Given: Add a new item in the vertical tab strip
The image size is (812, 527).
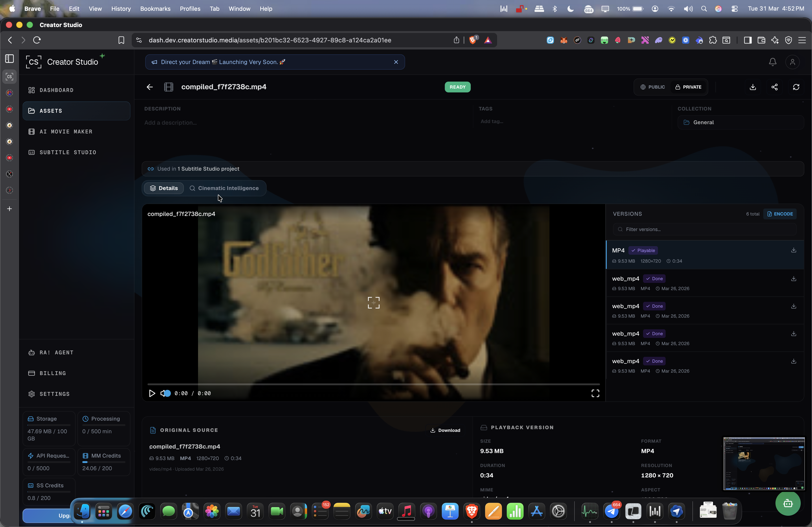Looking at the screenshot, I should click(9, 209).
